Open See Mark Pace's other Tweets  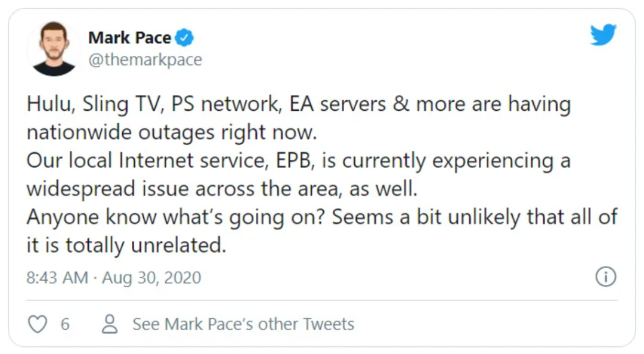243,324
